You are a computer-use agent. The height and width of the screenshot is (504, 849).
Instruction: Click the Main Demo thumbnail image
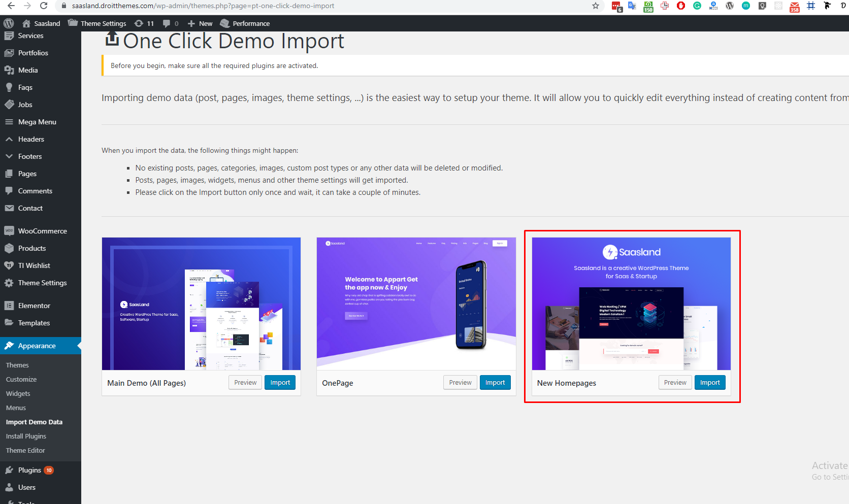pos(201,304)
